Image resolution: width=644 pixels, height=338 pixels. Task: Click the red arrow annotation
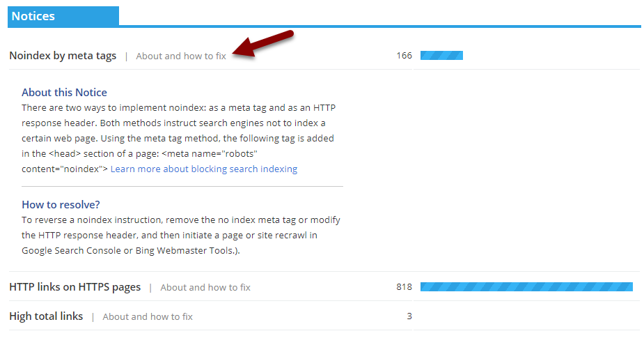point(265,44)
